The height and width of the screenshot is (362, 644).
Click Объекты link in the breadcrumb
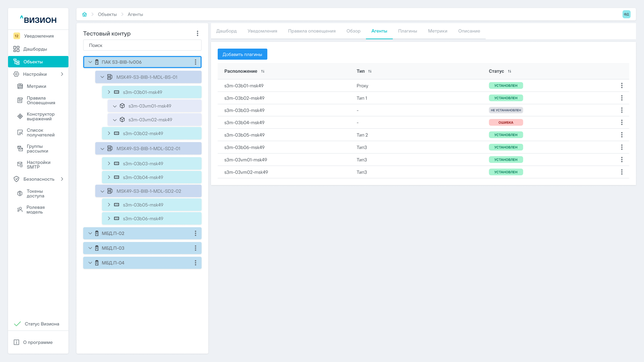click(107, 14)
